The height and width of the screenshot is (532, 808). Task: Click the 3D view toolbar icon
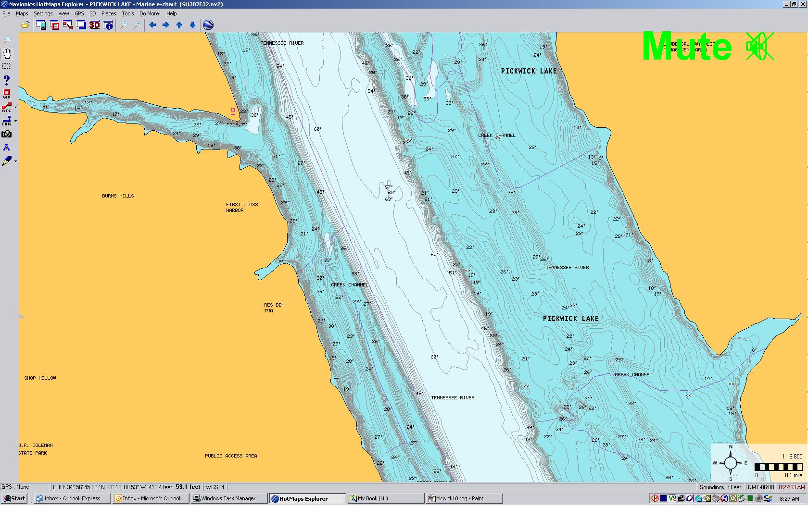[x=94, y=25]
